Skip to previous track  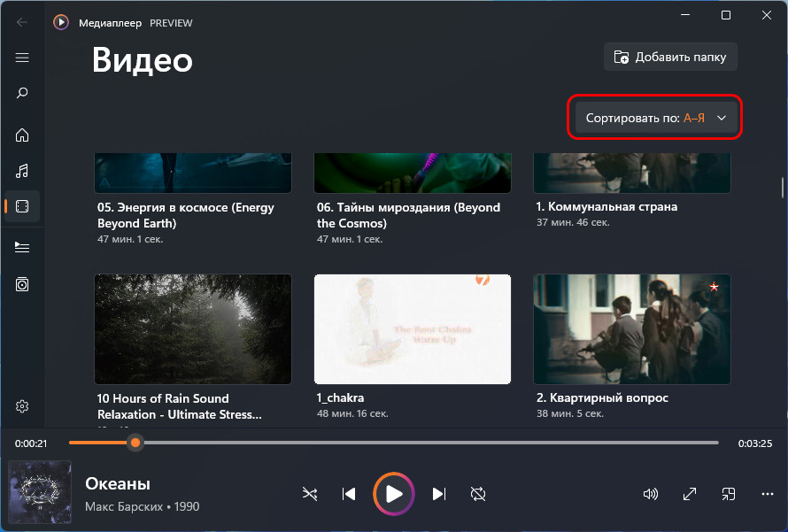point(348,494)
